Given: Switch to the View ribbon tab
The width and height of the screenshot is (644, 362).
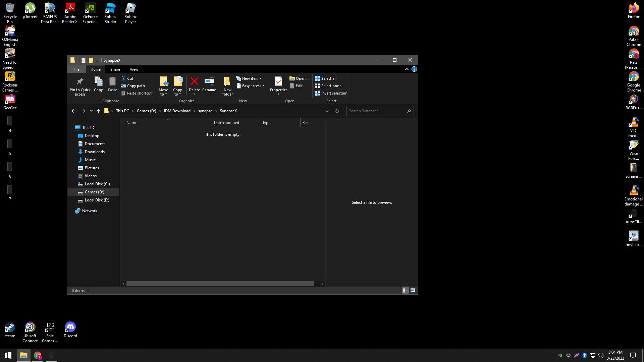Looking at the screenshot, I should (x=134, y=69).
